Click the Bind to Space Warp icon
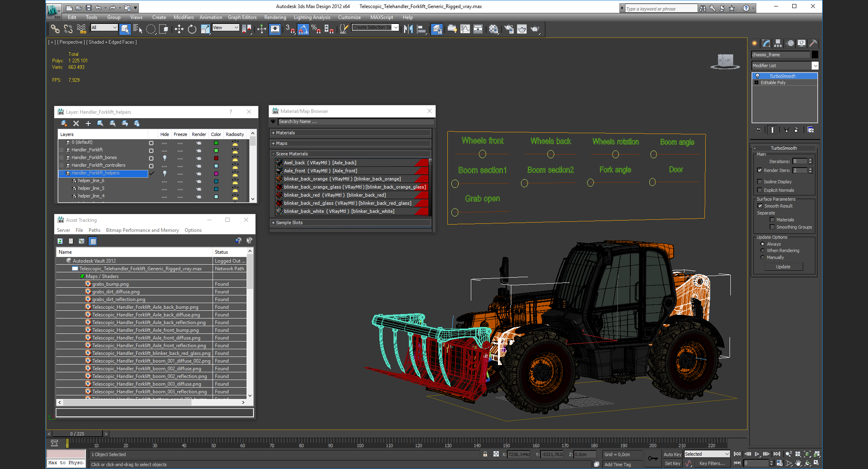Image resolution: width=868 pixels, height=469 pixels. click(x=81, y=29)
